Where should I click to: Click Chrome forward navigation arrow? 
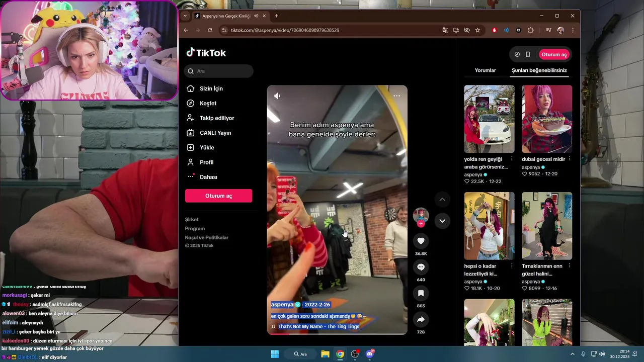coord(198,30)
